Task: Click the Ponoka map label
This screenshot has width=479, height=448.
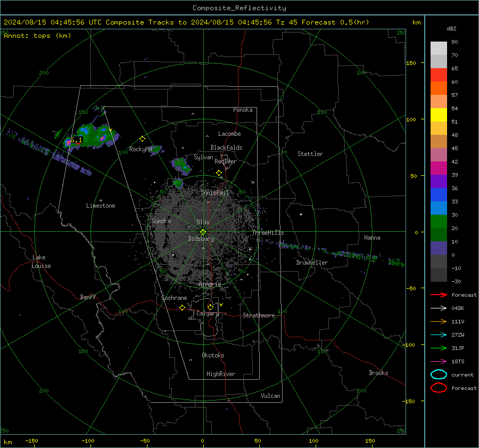Action: tap(243, 110)
